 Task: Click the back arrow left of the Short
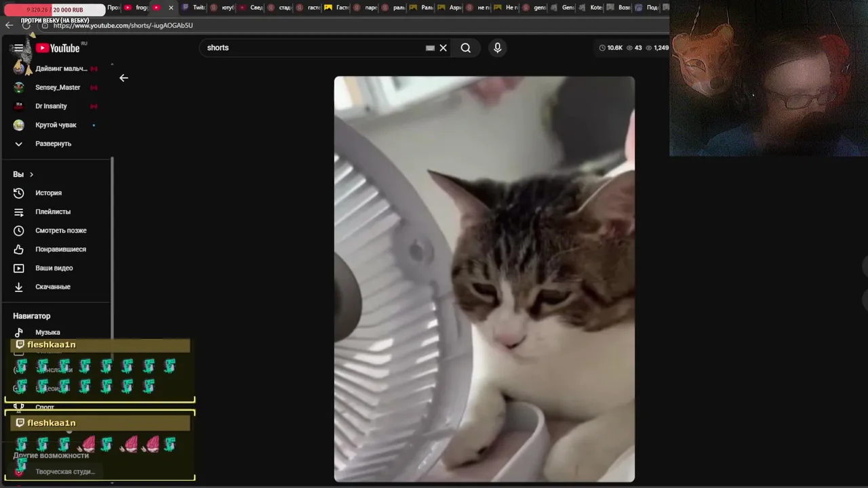(x=123, y=78)
